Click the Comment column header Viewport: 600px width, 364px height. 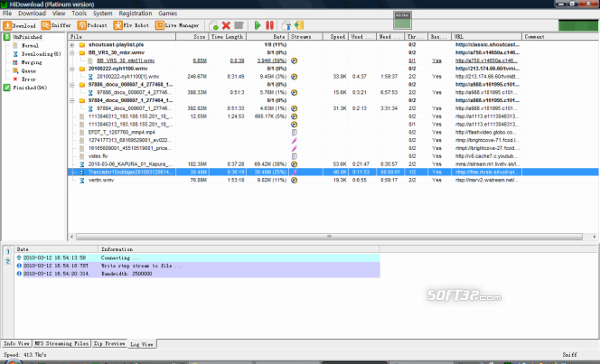coord(560,37)
